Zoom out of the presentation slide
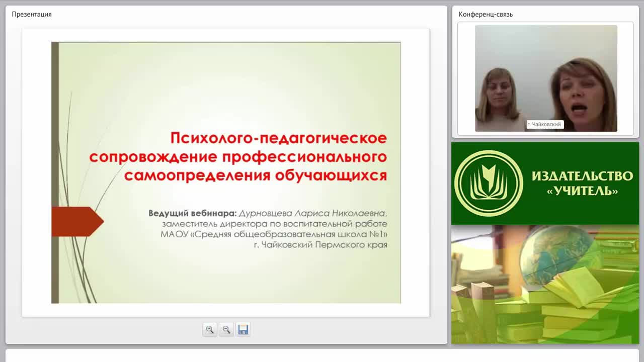Screen dimensions: 644x362 click(226, 329)
